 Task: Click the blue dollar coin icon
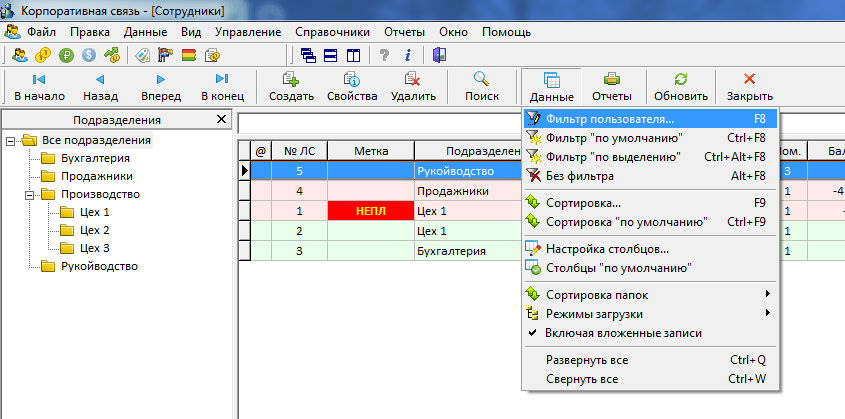click(89, 55)
